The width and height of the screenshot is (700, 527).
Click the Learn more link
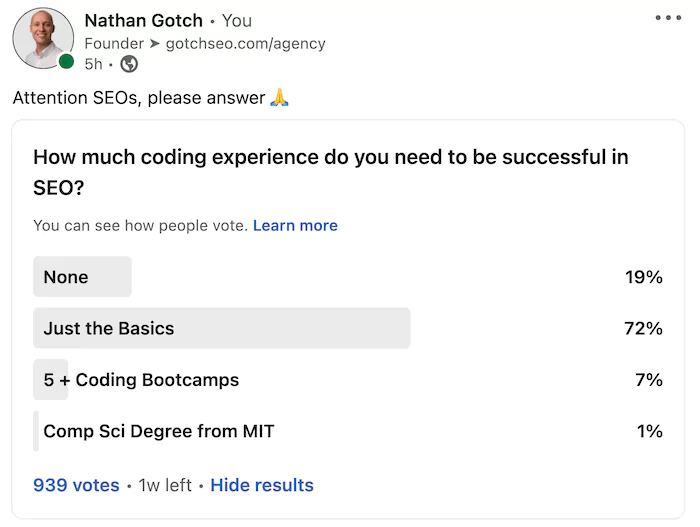click(x=295, y=226)
